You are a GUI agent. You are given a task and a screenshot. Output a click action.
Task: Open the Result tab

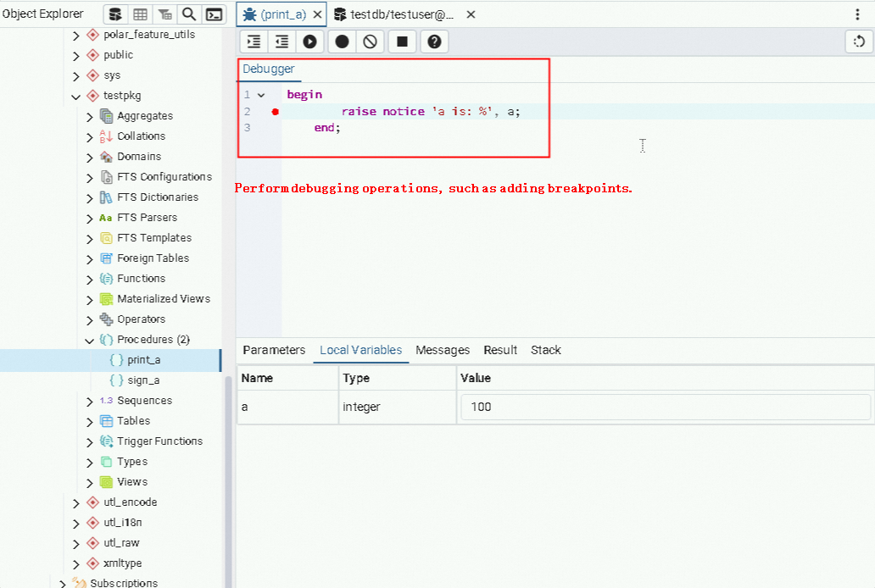[x=500, y=351]
